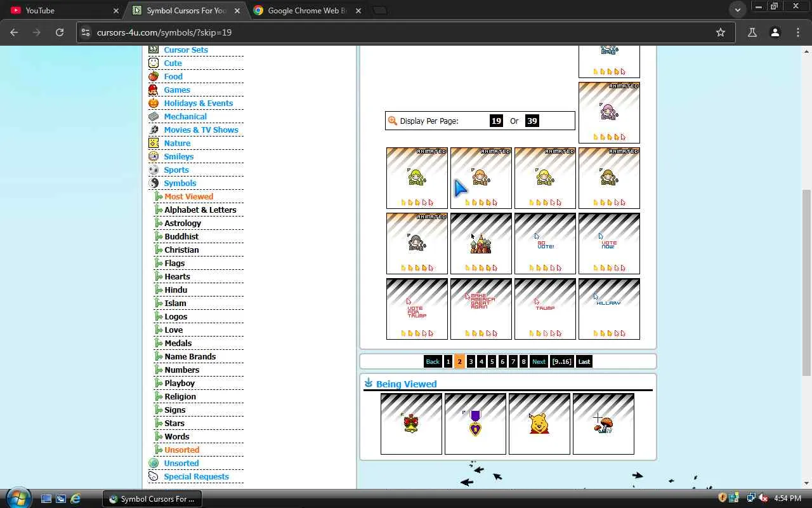This screenshot has width=812, height=508.
Task: Open the Stars subcategory link
Action: [174, 423]
